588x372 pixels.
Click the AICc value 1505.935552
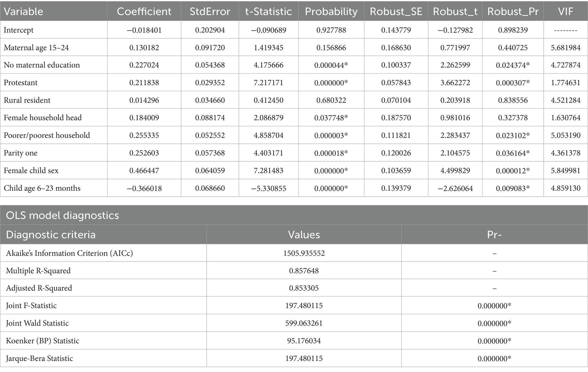point(304,253)
